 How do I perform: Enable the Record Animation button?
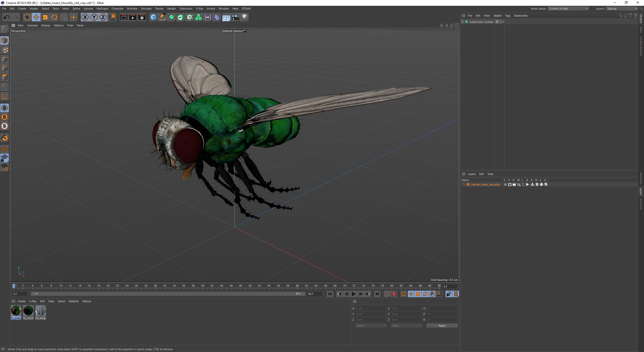coord(394,294)
